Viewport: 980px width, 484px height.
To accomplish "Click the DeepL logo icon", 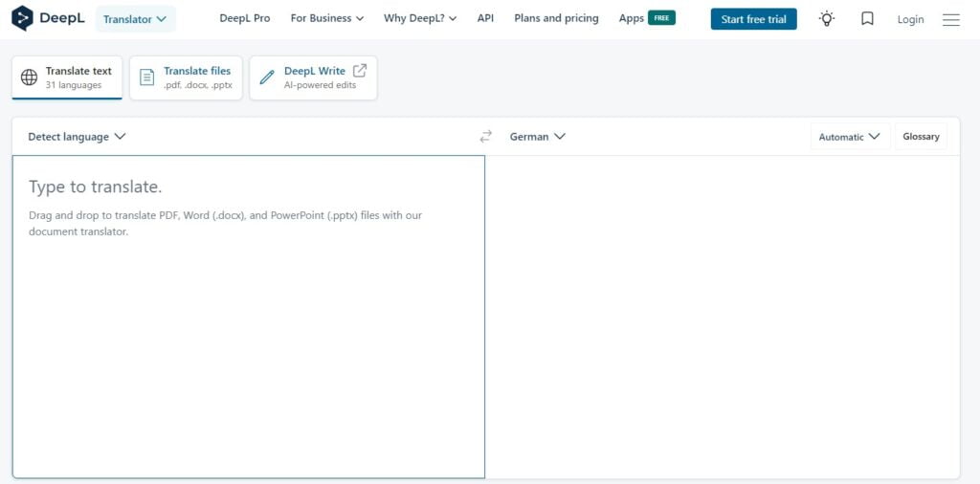I will click(22, 18).
